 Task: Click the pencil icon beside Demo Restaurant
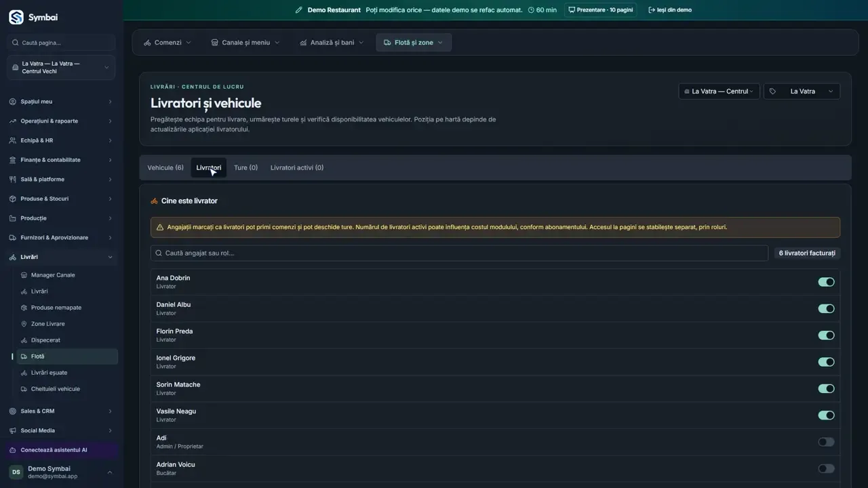point(299,10)
